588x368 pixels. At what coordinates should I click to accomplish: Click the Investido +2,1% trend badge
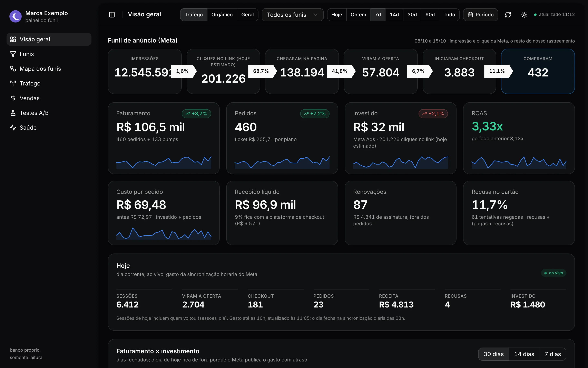(433, 114)
